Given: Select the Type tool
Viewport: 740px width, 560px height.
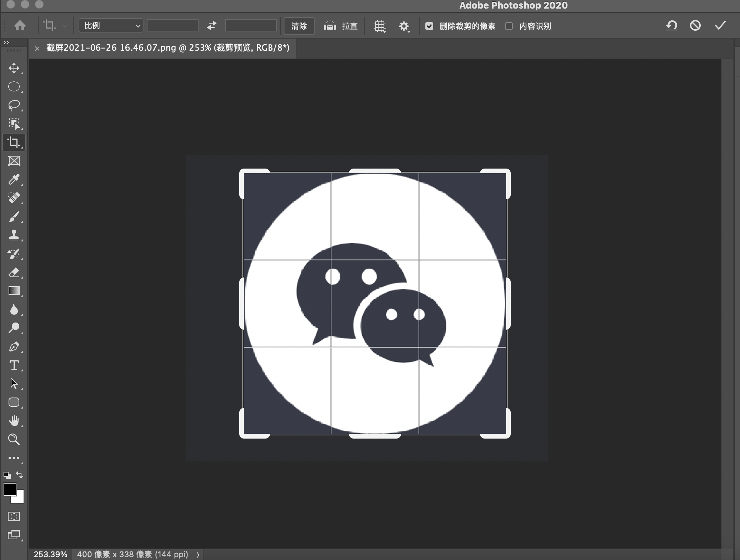Looking at the screenshot, I should [x=14, y=365].
